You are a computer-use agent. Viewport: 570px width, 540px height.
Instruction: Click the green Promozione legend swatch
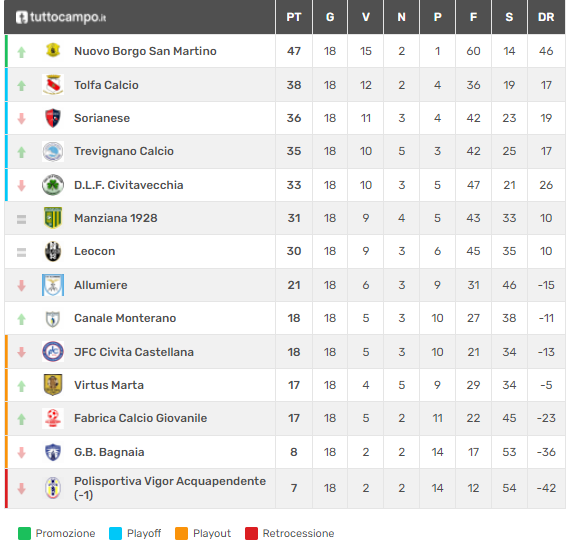[24, 533]
